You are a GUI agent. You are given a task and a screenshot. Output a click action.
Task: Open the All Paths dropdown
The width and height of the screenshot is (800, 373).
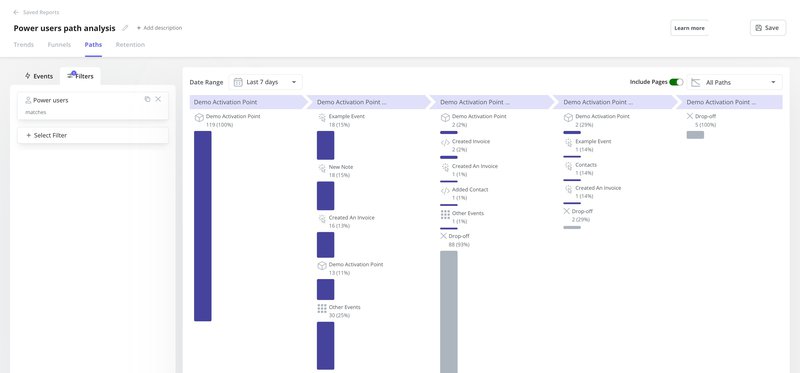(x=735, y=82)
